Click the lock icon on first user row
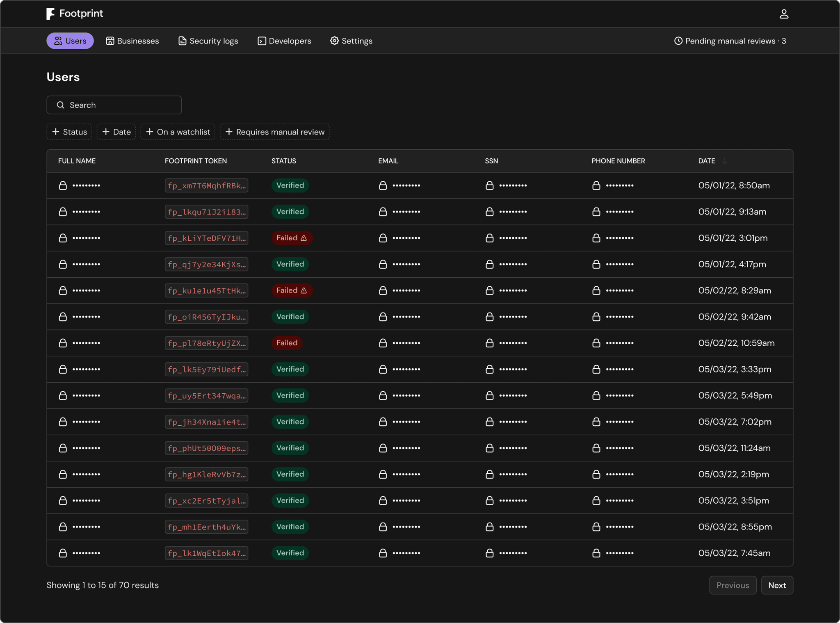 tap(63, 185)
